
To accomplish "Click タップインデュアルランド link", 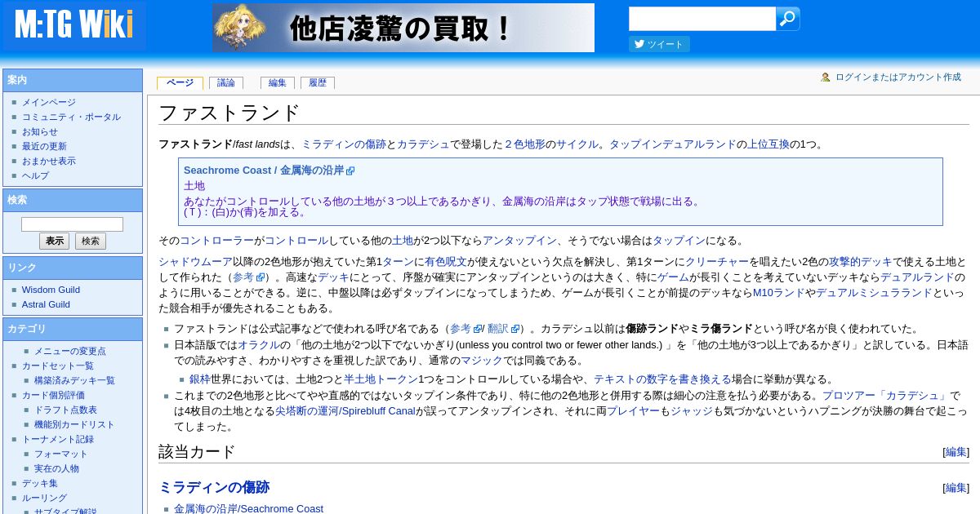I will click(673, 144).
